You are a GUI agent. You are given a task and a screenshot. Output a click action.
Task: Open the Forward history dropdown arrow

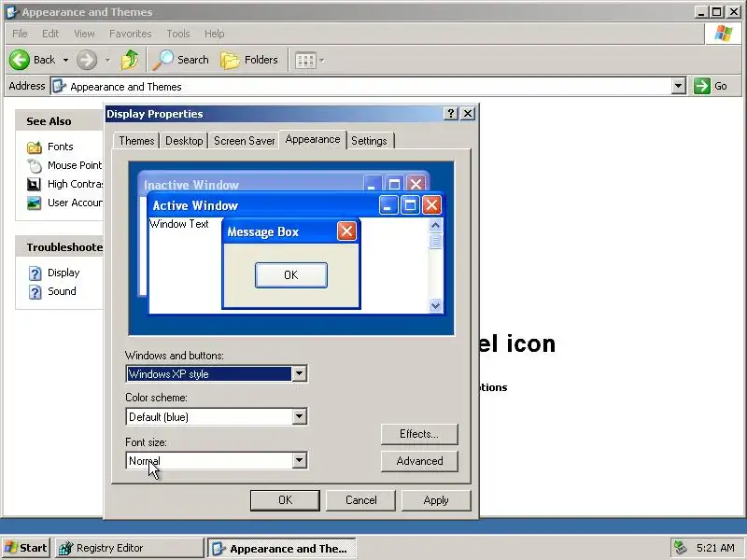[x=107, y=60]
